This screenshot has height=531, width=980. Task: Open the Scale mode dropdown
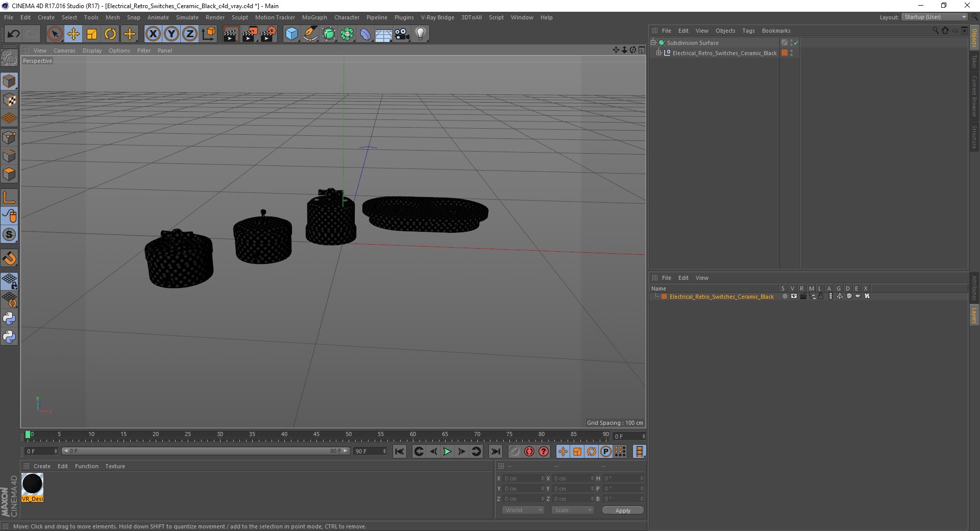pos(573,510)
